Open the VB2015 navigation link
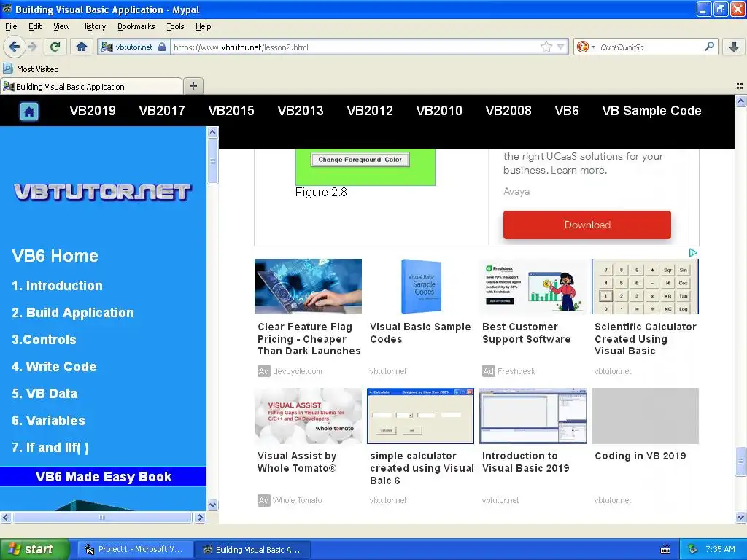The image size is (747, 560). (x=231, y=111)
